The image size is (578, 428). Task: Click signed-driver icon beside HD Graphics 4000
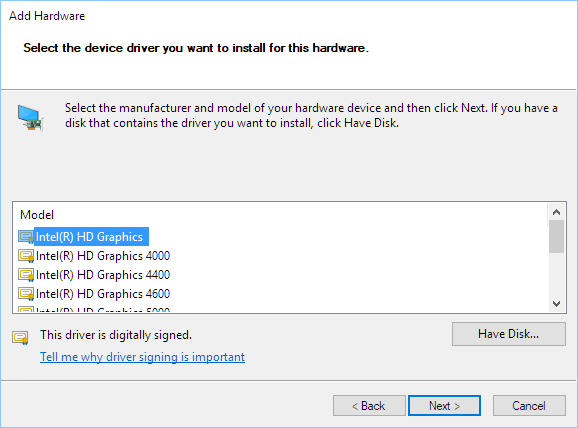pyautogui.click(x=26, y=256)
